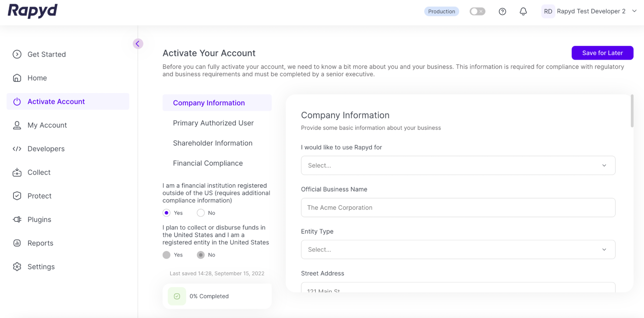This screenshot has width=644, height=318.
Task: Open Reports in the sidebar
Action: coord(40,243)
